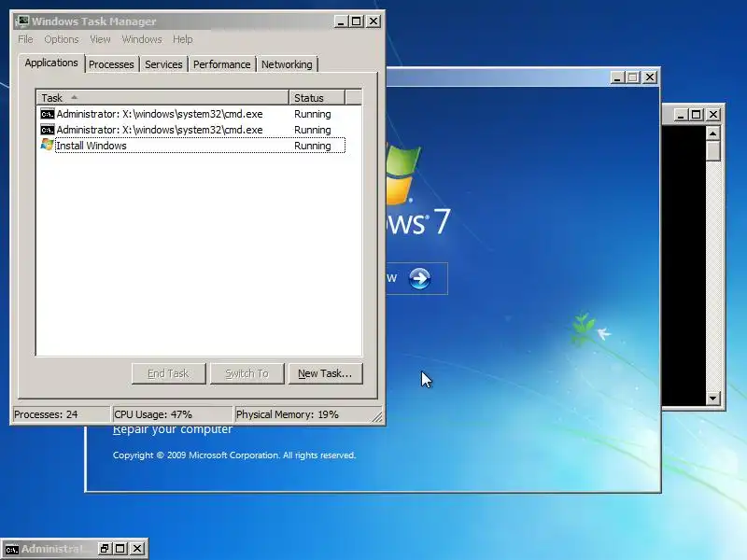Maximize the Windows Task Manager window
This screenshot has height=560, width=747.
[357, 21]
